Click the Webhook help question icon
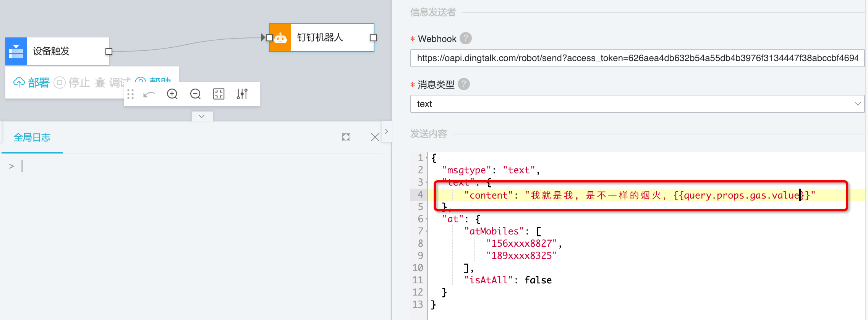Viewport: 868px width, 320px height. (x=465, y=39)
